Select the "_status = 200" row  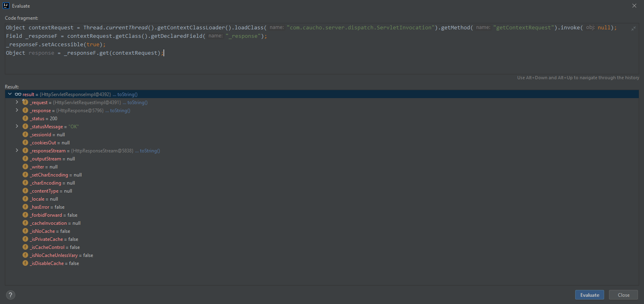[x=322, y=119]
